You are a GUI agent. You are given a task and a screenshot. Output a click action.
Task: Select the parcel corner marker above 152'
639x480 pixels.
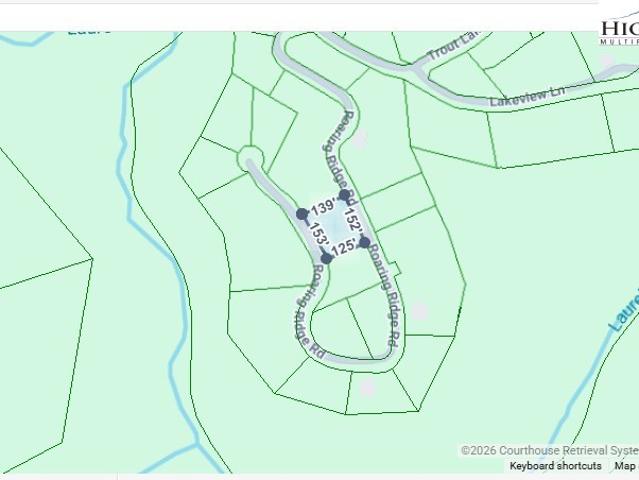coord(345,195)
